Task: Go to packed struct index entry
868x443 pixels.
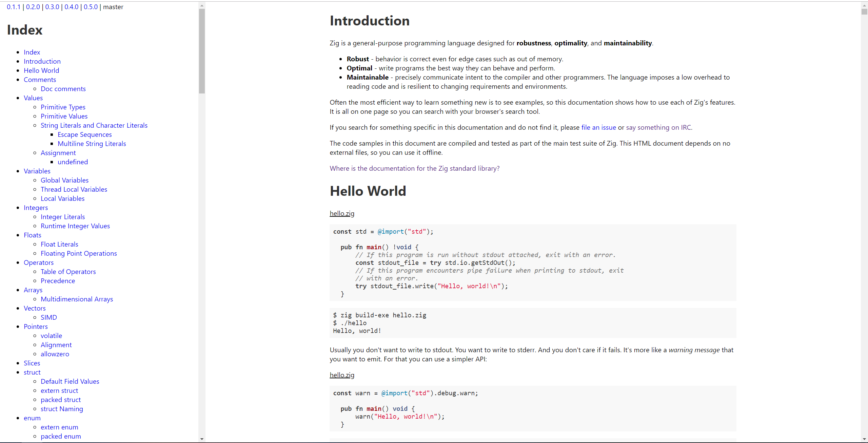Action: tap(61, 400)
